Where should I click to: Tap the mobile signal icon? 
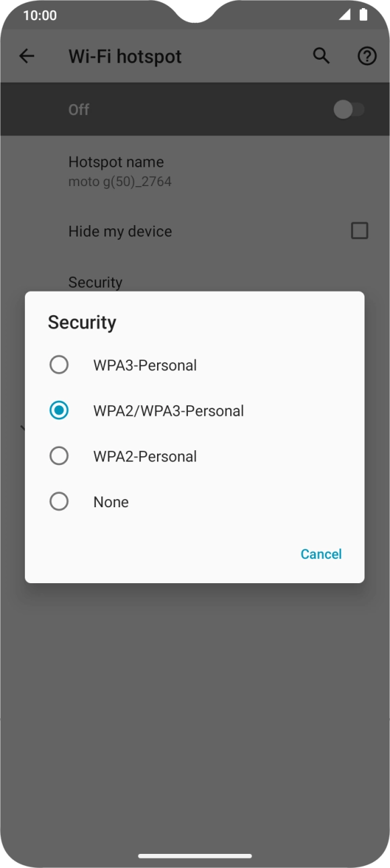(x=344, y=15)
